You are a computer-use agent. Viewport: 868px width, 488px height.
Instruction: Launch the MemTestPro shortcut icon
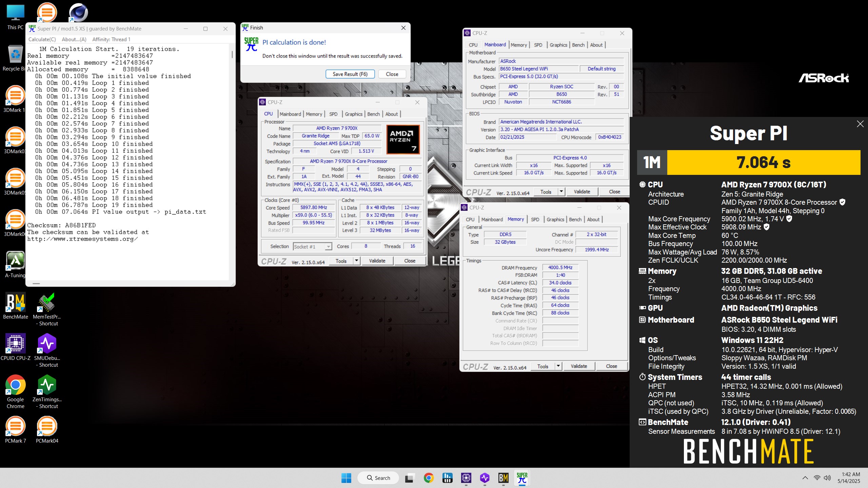(47, 309)
